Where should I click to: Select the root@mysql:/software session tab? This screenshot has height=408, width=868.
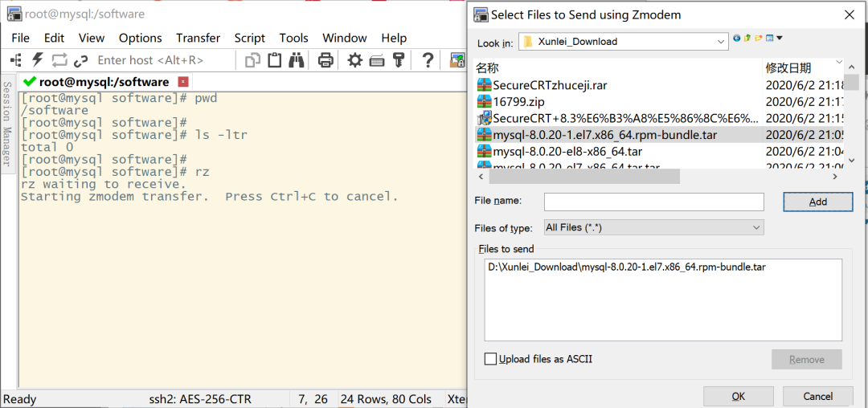pyautogui.click(x=104, y=82)
